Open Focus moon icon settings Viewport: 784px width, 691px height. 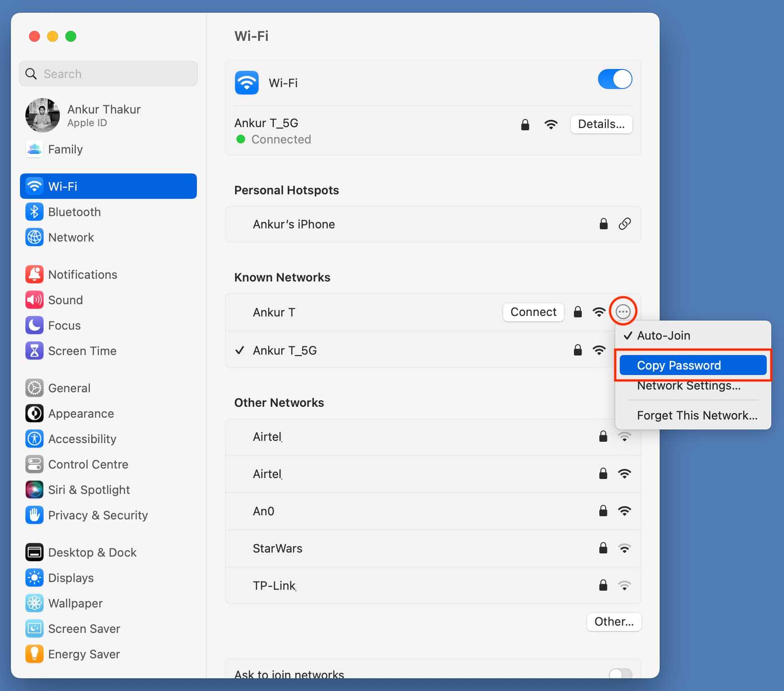tap(34, 326)
